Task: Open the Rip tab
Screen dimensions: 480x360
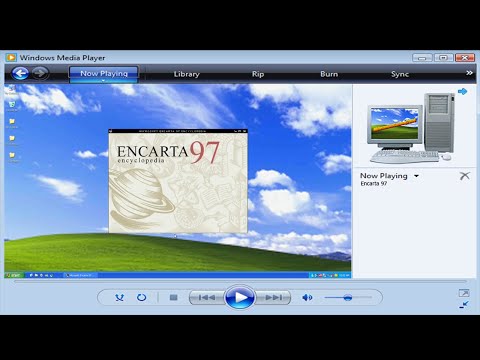Action: (258, 74)
